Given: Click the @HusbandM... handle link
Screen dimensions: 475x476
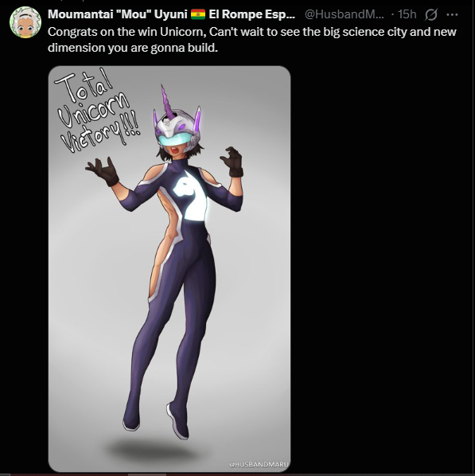Looking at the screenshot, I should point(345,14).
